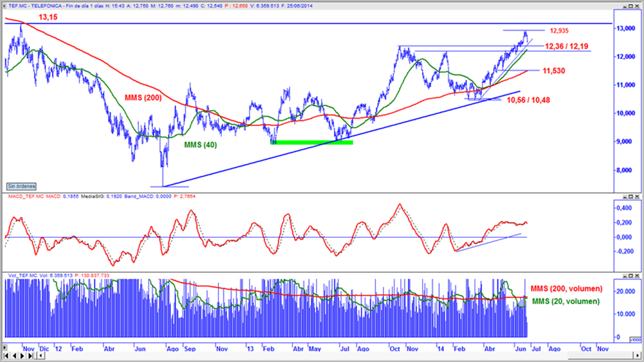Click the chart icon before TEF.MC title

pos(5,6)
